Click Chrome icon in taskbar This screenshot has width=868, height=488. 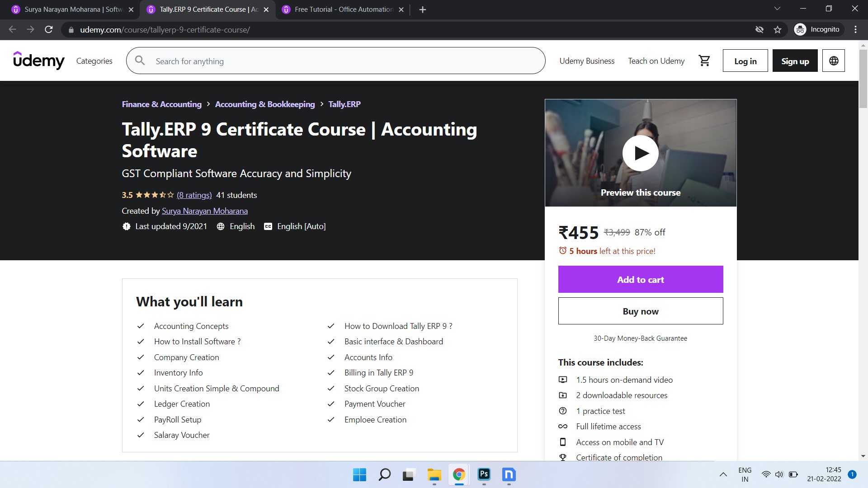click(x=459, y=474)
